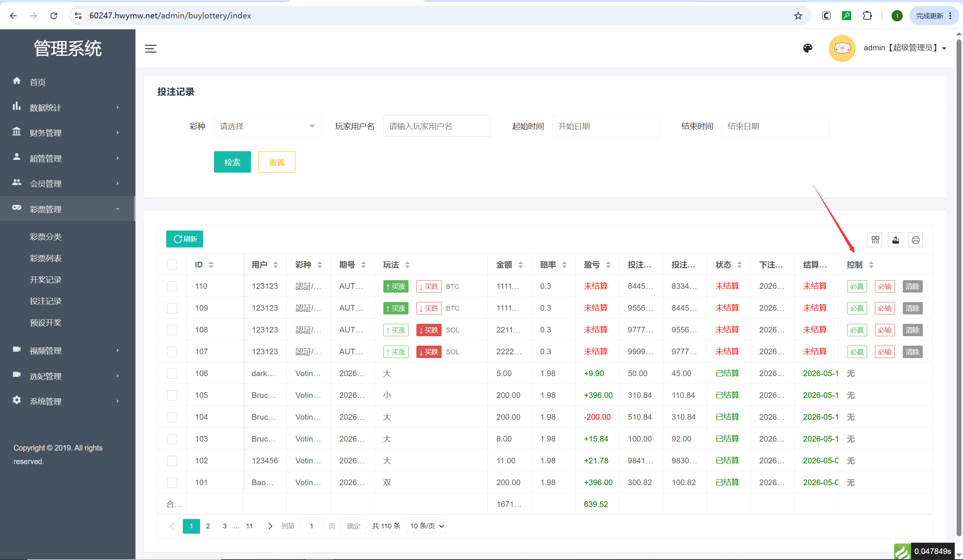
Task: Click the column filter grid icon
Action: coord(875,240)
